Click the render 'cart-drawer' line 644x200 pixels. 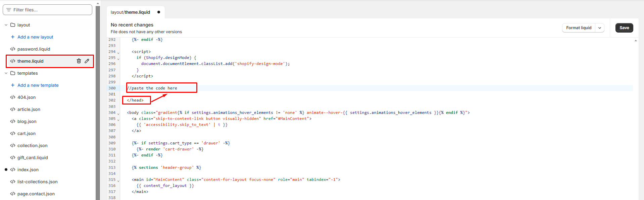click(170, 149)
